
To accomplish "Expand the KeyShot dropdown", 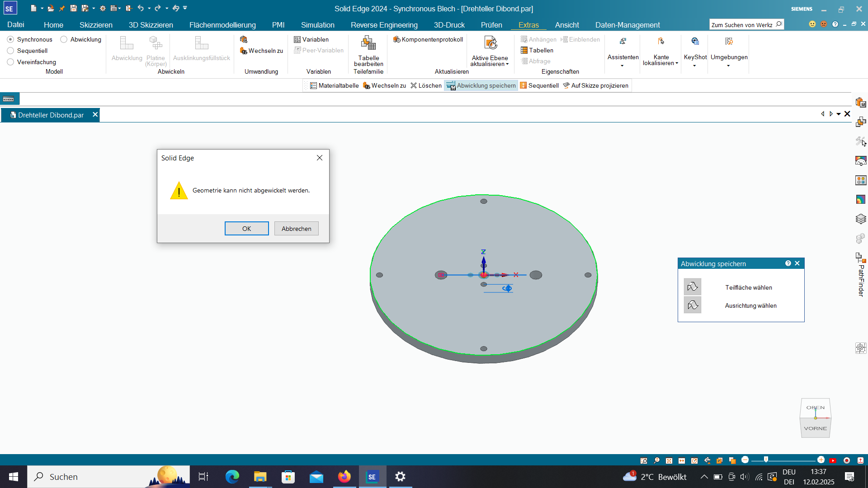I will tap(695, 66).
